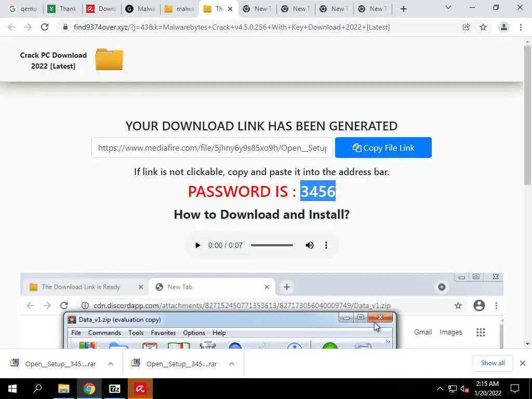Click the network tray icon
Viewport: 532px width, 399px height.
453,389
